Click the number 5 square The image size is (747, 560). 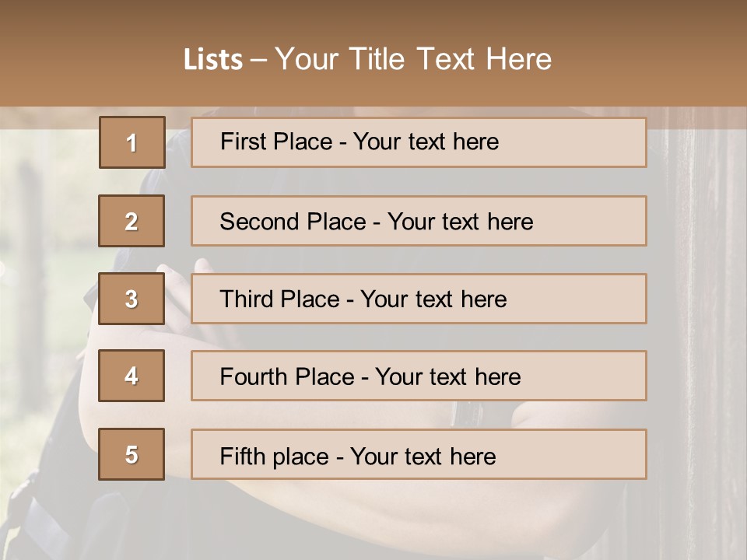[132, 454]
